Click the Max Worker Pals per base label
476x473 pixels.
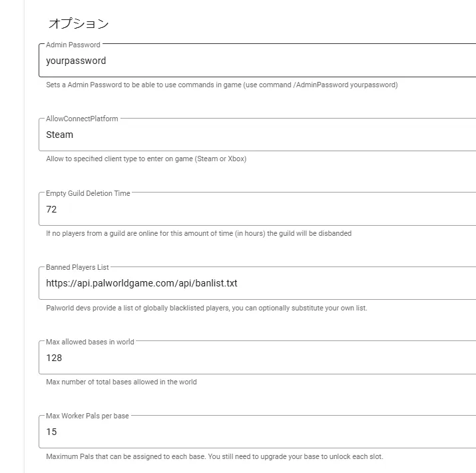[87, 416]
